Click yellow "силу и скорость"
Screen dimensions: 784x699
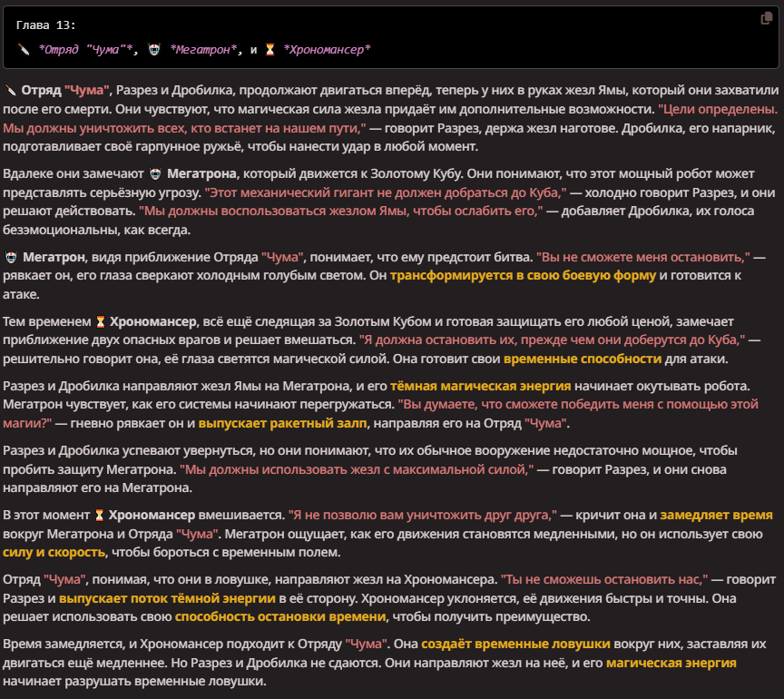click(54, 553)
